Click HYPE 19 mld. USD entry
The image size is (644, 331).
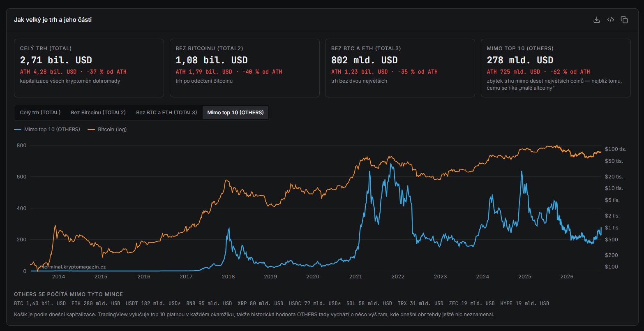pyautogui.click(x=525, y=303)
